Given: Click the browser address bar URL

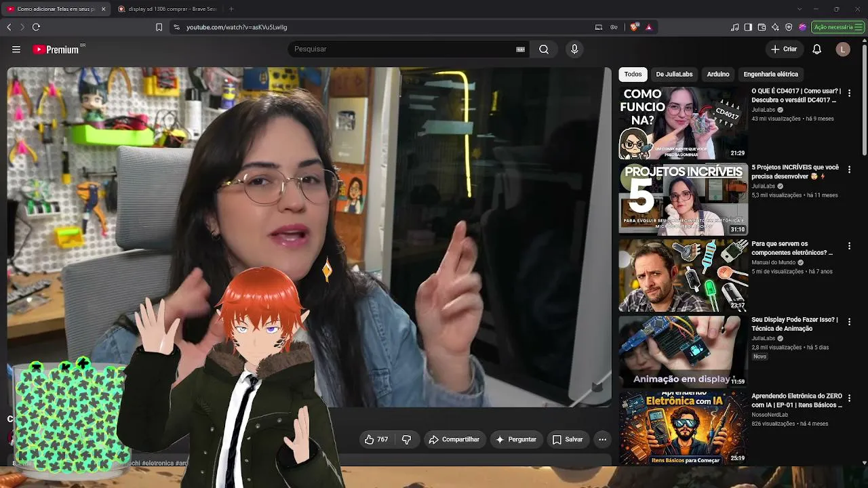Looking at the screenshot, I should [237, 27].
